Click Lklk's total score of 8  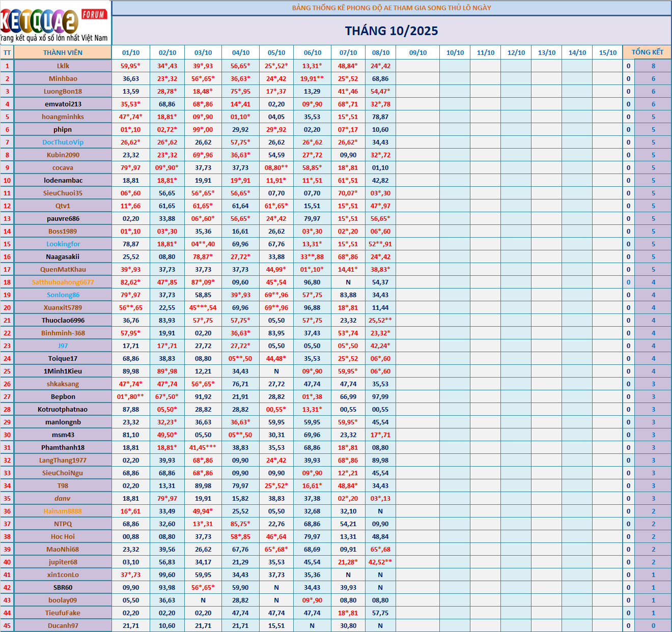[653, 66]
